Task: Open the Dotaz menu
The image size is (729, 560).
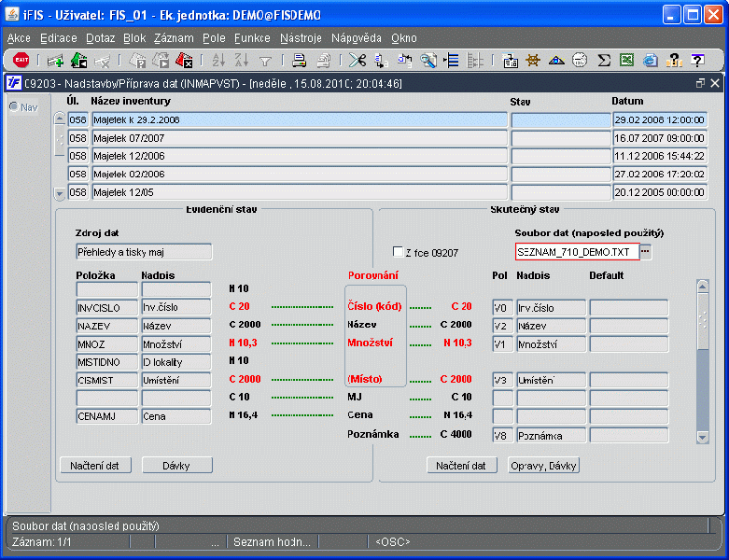Action: [x=101, y=38]
